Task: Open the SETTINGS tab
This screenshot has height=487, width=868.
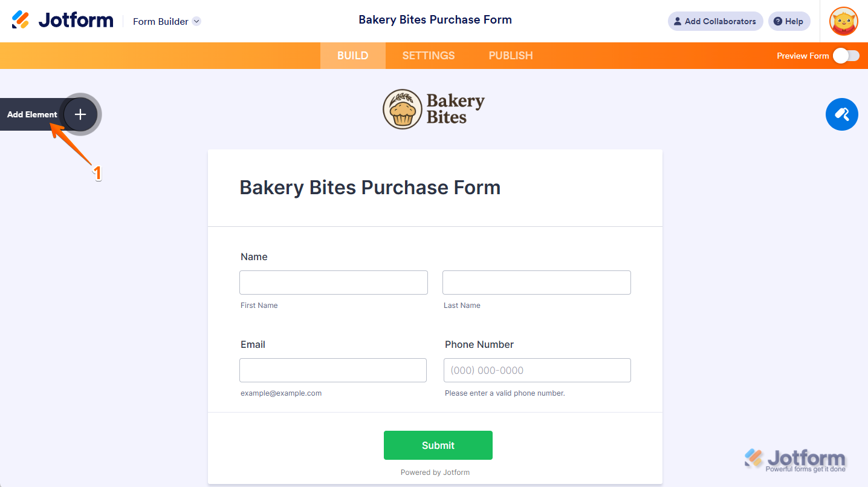Action: pos(429,56)
